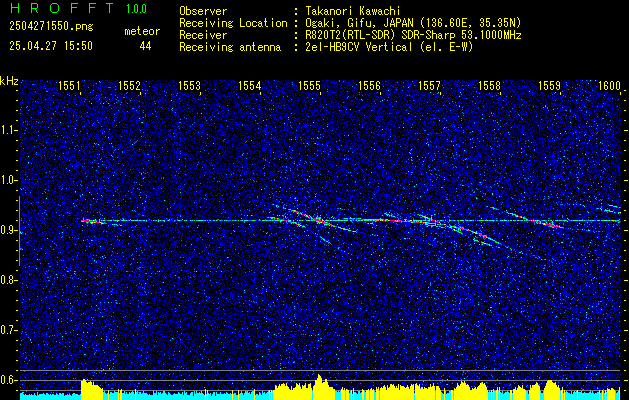Click the HROFFT program title
This screenshot has height=400, width=629.
[x=62, y=8]
